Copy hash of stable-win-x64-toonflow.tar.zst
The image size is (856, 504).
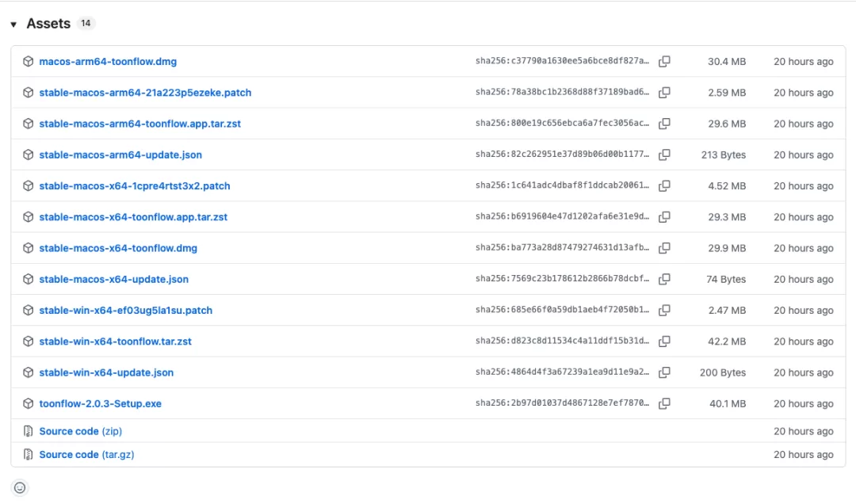[x=664, y=342]
